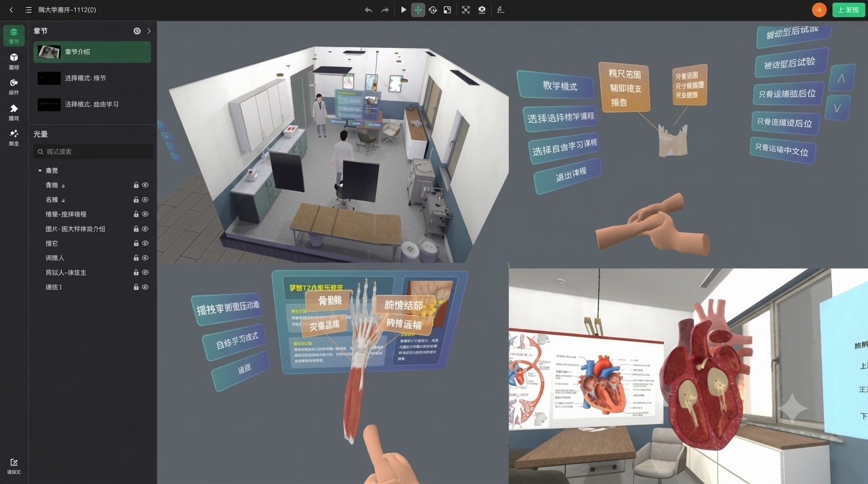Screen dimensions: 868x484
Task: Click the green publish button top right
Action: pyautogui.click(x=848, y=10)
